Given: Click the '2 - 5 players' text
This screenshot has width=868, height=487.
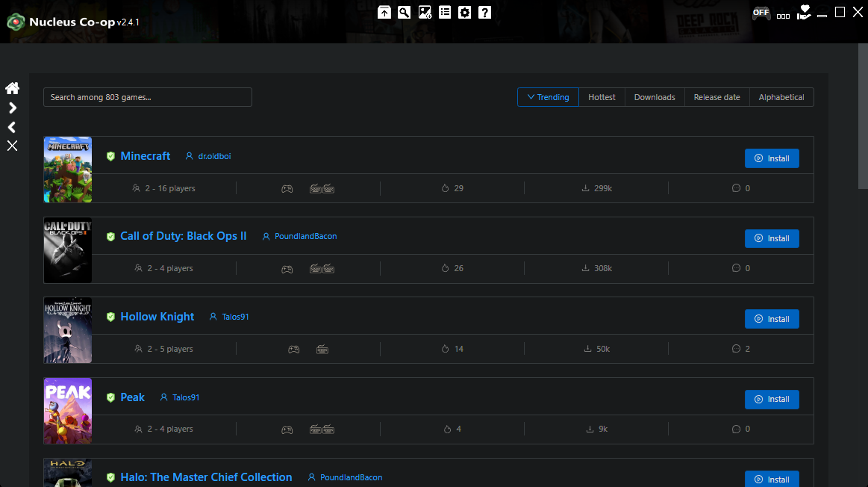Looking at the screenshot, I should click(170, 349).
